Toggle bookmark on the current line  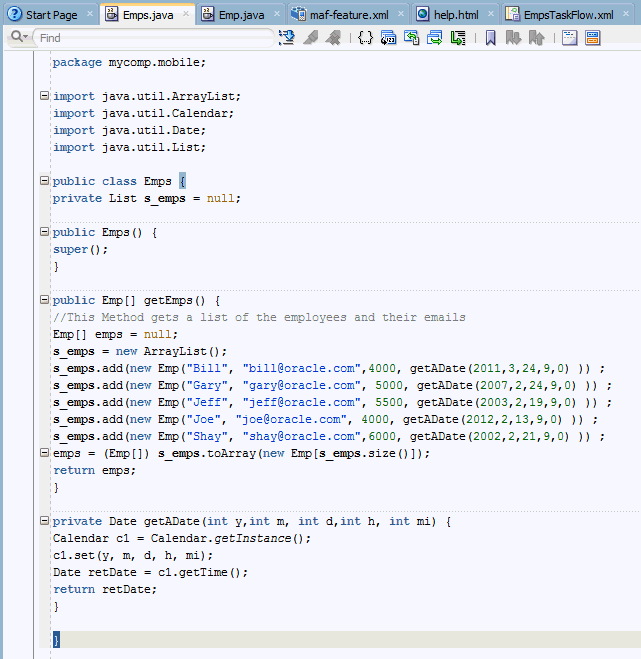coord(490,38)
